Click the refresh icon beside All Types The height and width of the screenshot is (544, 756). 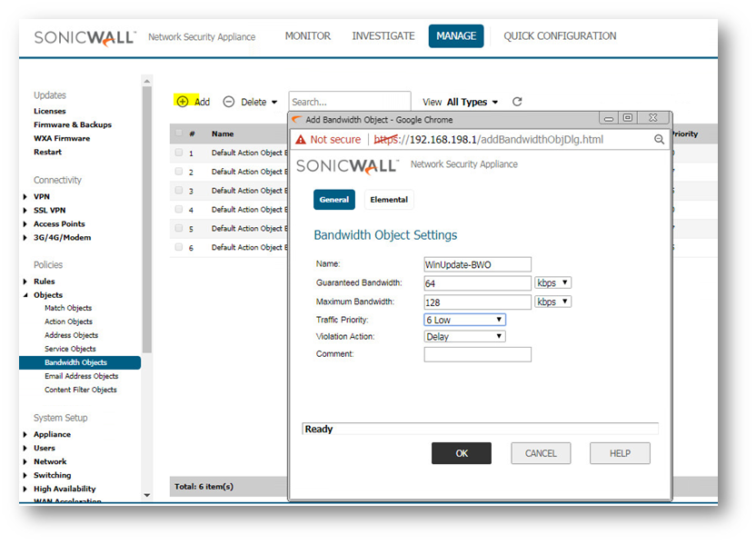click(517, 102)
